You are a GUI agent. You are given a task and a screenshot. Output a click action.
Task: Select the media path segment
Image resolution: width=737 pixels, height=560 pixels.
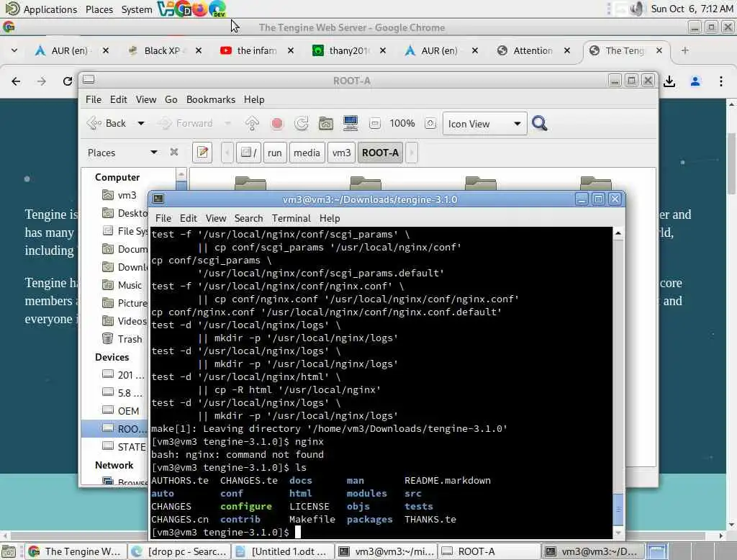[x=307, y=153]
